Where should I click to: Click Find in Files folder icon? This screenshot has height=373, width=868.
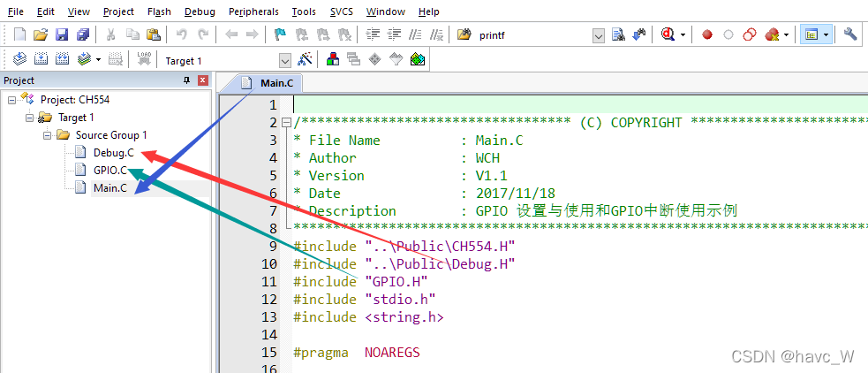pos(464,35)
